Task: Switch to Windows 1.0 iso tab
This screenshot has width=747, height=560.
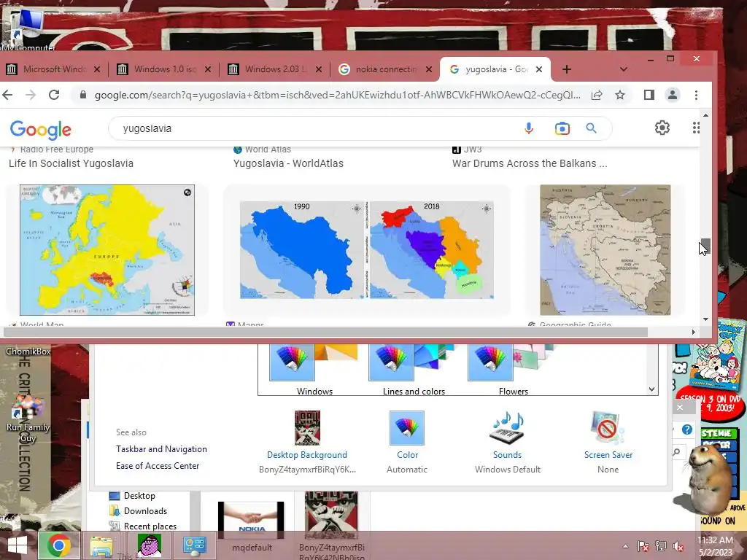Action: pyautogui.click(x=164, y=69)
